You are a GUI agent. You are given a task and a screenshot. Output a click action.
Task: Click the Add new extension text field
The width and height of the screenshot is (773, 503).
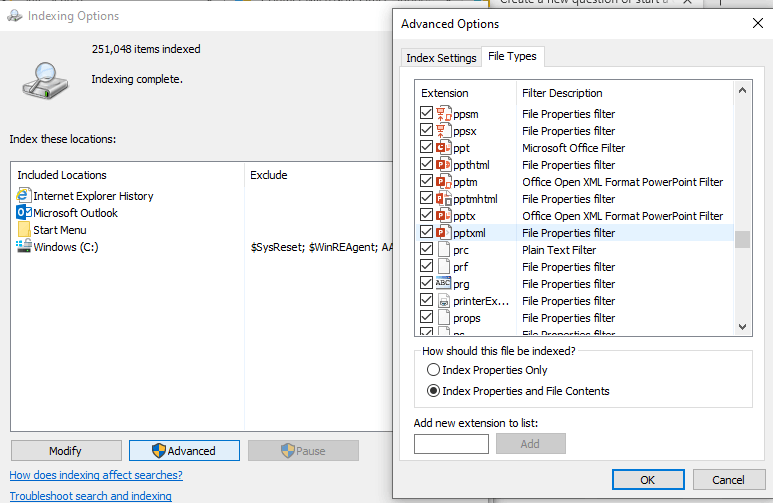tap(451, 444)
